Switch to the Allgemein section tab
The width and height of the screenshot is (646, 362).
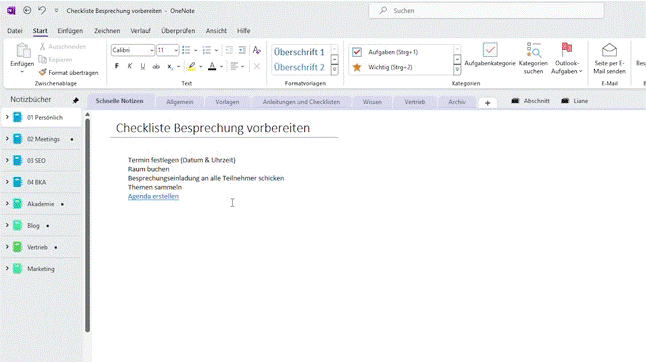(180, 102)
